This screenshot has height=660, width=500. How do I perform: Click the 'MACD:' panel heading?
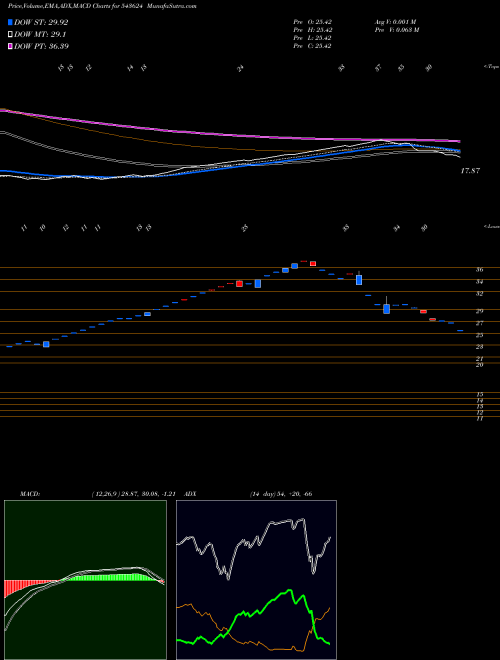[29, 494]
